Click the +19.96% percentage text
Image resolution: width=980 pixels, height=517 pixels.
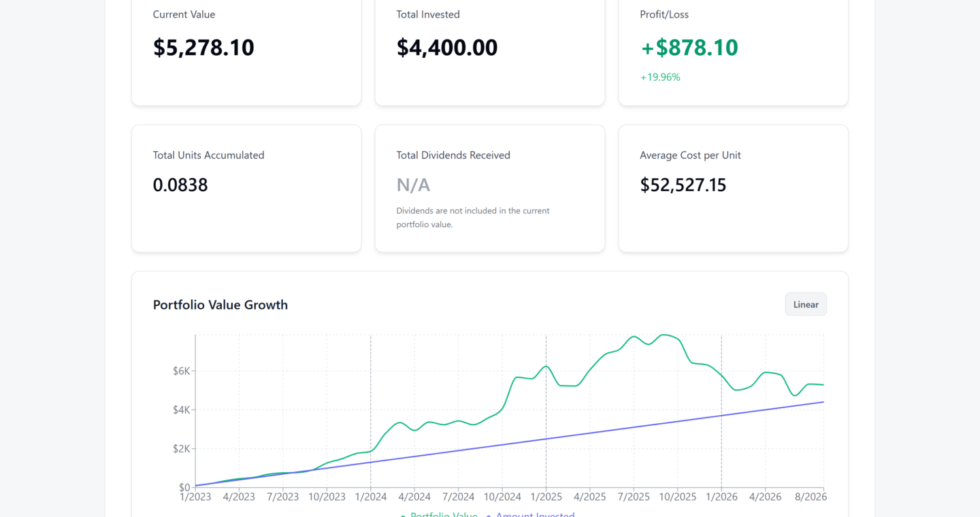tap(660, 77)
